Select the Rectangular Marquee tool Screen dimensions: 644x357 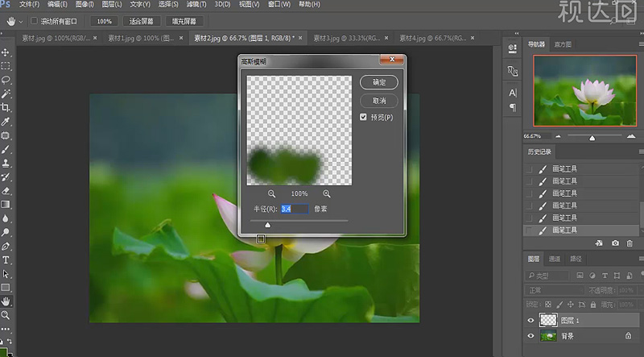tap(6, 66)
